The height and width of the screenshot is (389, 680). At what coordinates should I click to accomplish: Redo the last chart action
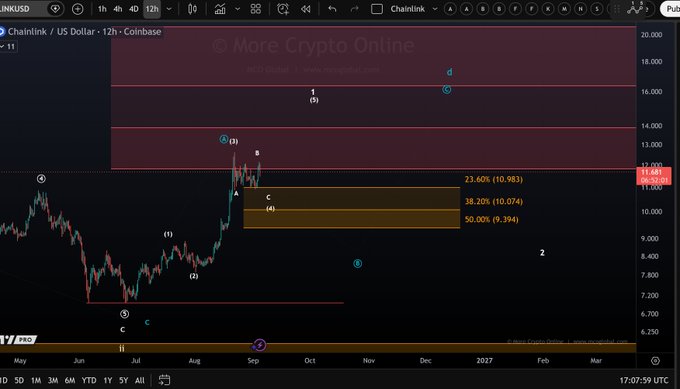[354, 9]
